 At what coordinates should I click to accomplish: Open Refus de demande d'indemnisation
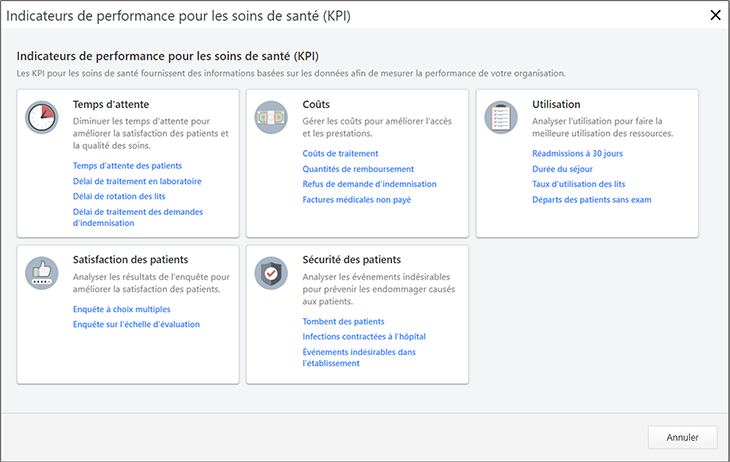[369, 184]
